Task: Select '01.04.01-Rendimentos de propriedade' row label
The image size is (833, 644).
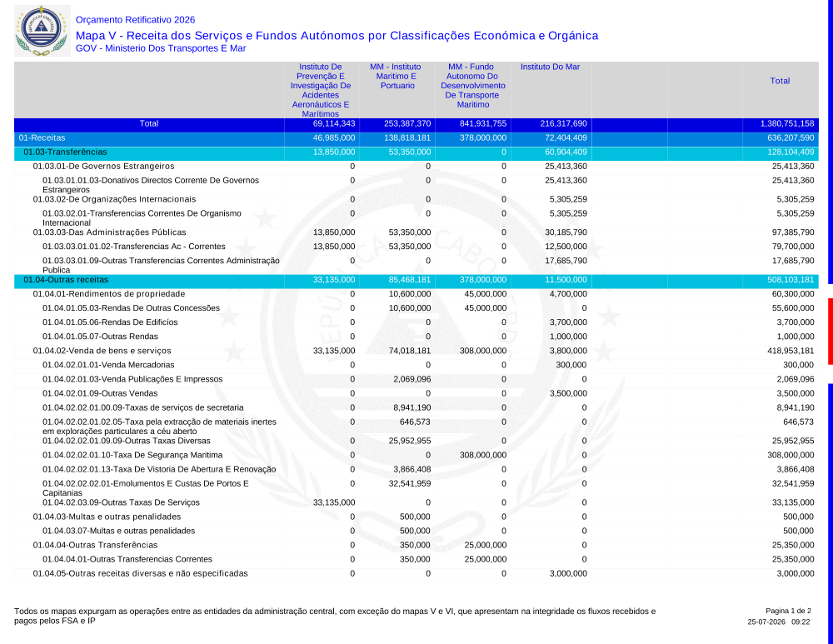Action: (x=109, y=294)
